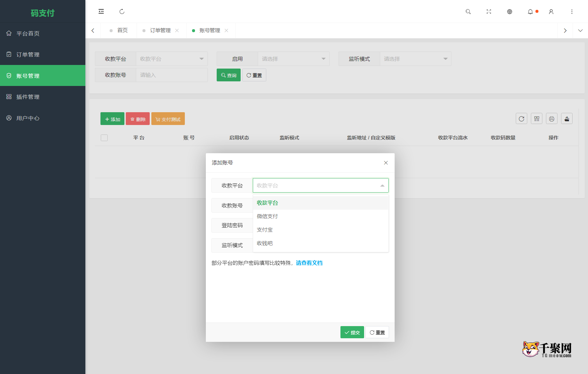Switch to the 首页 tab
The width and height of the screenshot is (588, 374).
point(119,31)
